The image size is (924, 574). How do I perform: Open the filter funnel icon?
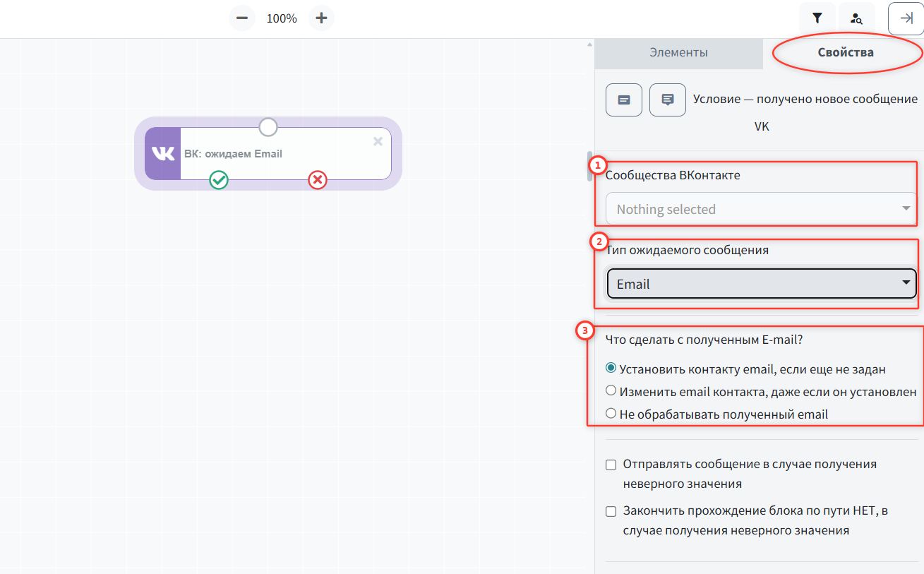(x=817, y=18)
